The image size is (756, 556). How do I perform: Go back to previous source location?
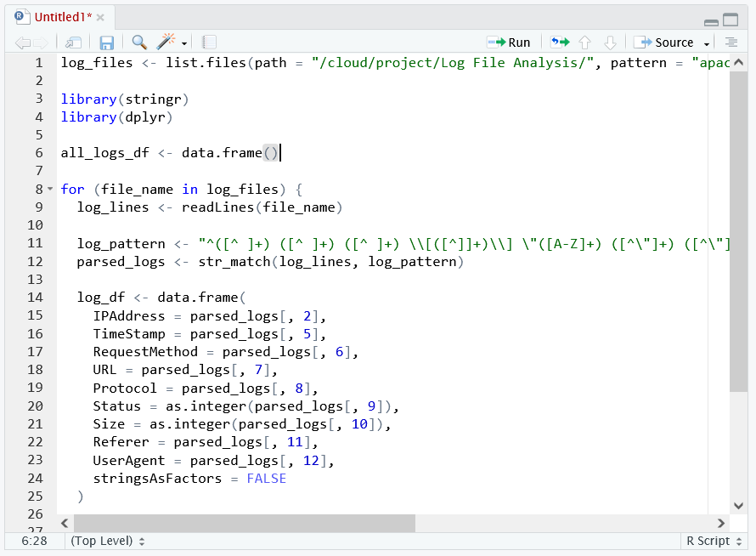(23, 43)
